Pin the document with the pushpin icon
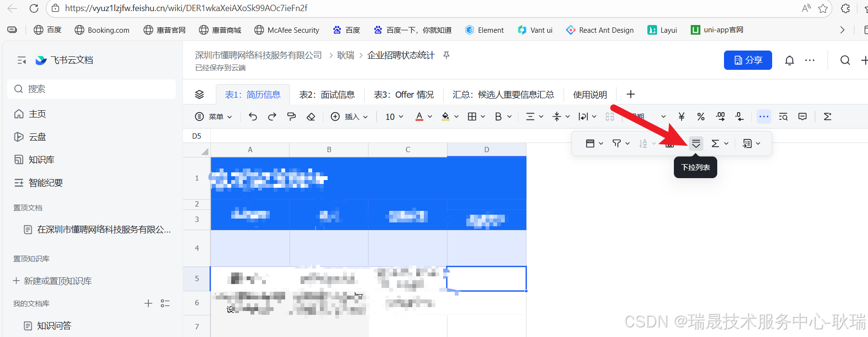Image resolution: width=868 pixels, height=337 pixels. point(447,55)
